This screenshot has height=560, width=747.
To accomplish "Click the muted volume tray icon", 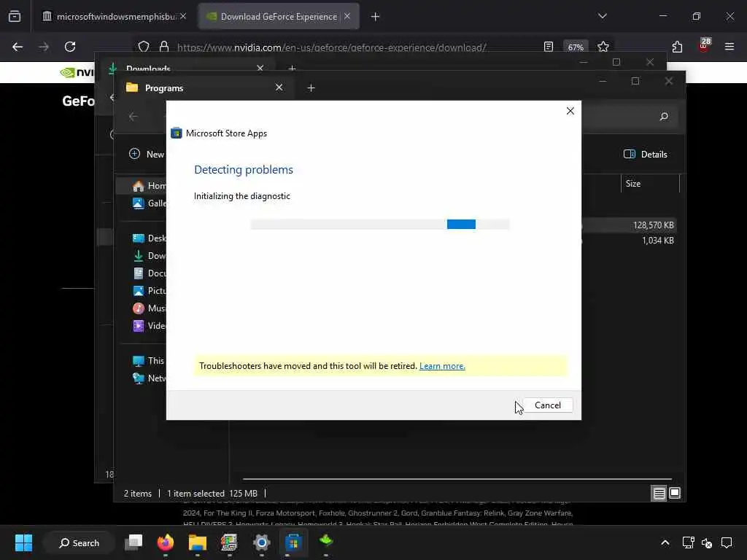I will tap(706, 542).
